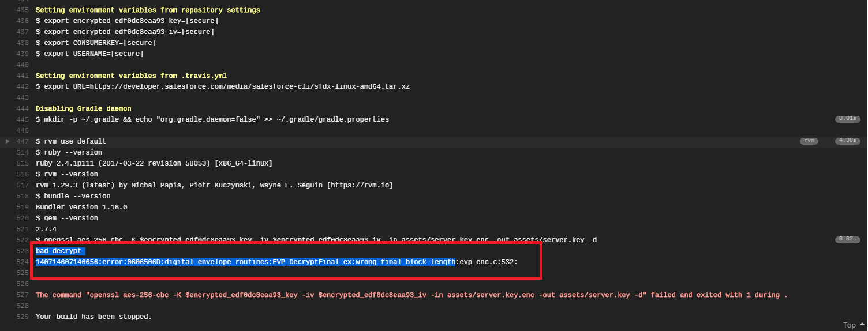Select line number 523 of bad decrypt
The width and height of the screenshot is (868, 331).
pos(24,251)
